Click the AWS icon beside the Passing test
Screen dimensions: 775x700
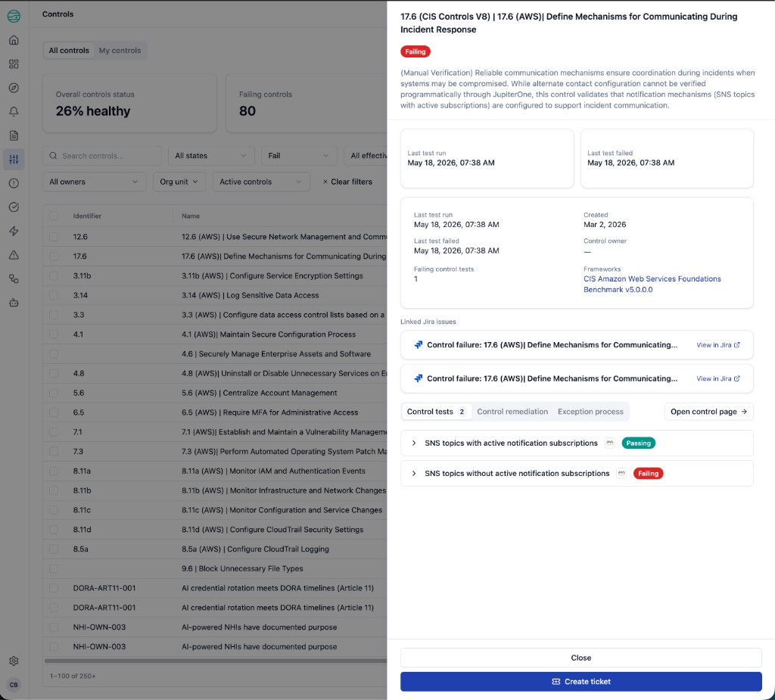tap(610, 443)
